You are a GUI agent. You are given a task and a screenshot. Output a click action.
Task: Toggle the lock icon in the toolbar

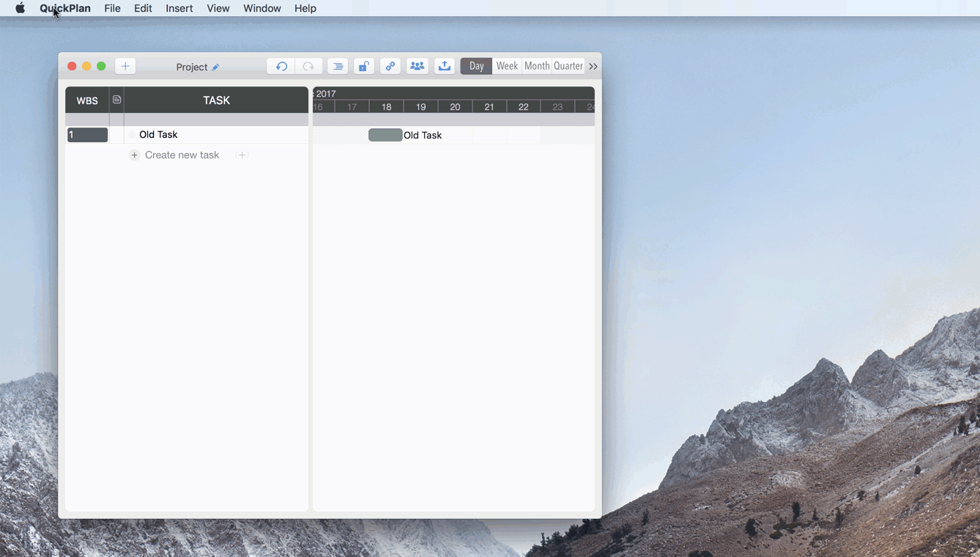tap(363, 66)
